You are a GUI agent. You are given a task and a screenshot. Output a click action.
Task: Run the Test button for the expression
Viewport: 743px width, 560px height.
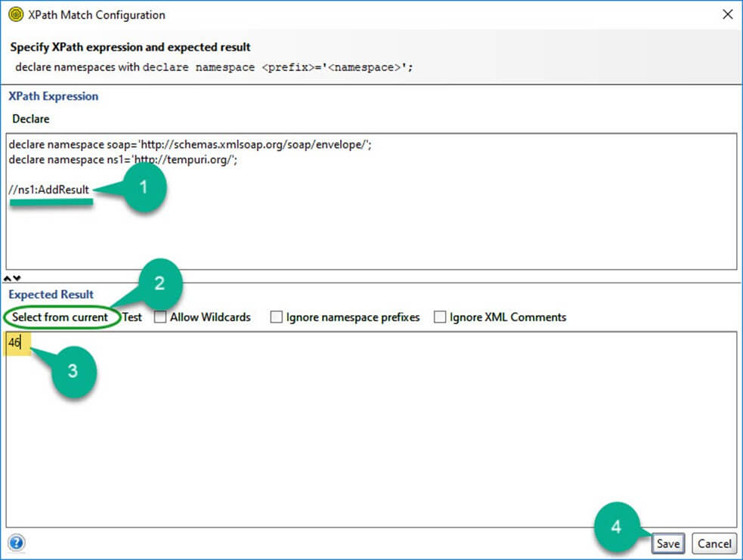[132, 317]
